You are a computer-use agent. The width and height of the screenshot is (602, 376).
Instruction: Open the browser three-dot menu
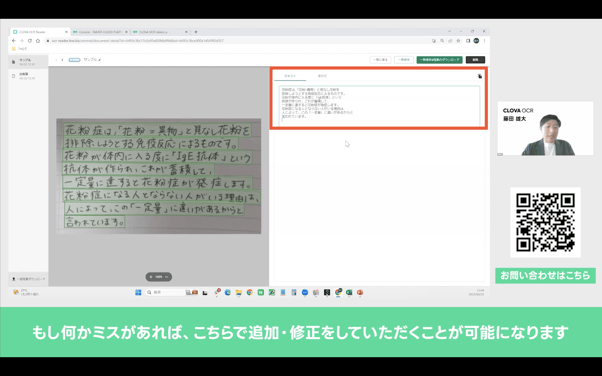click(484, 41)
